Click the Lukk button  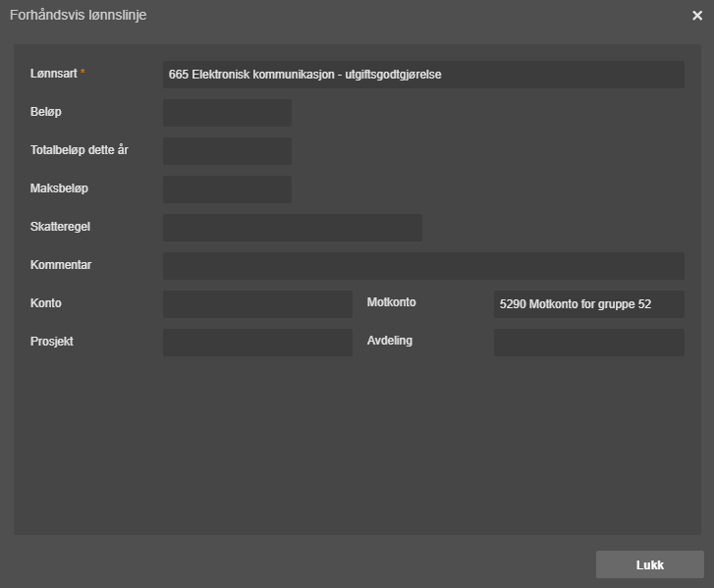pyautogui.click(x=650, y=564)
